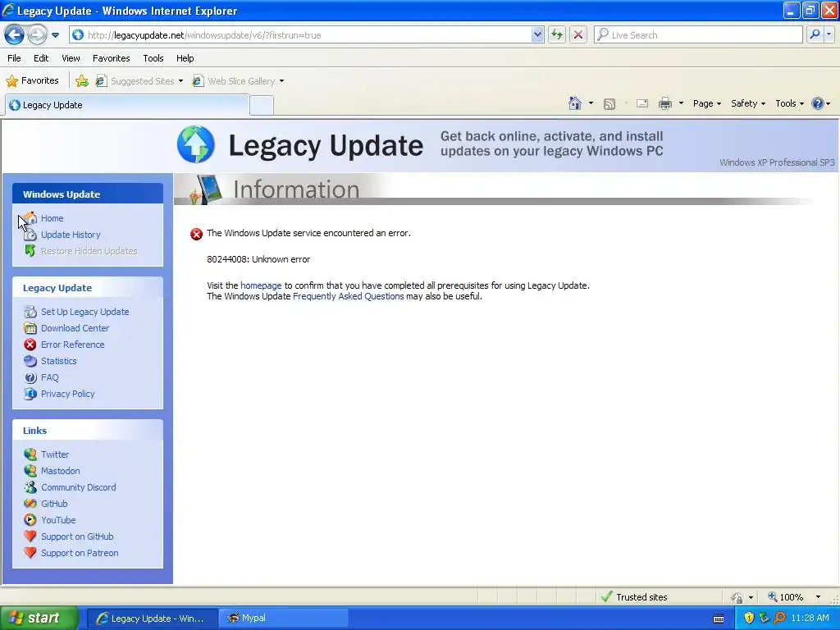Screen dimensions: 840x630
Task: Open the search provider dropdown arrow
Action: tap(829, 34)
